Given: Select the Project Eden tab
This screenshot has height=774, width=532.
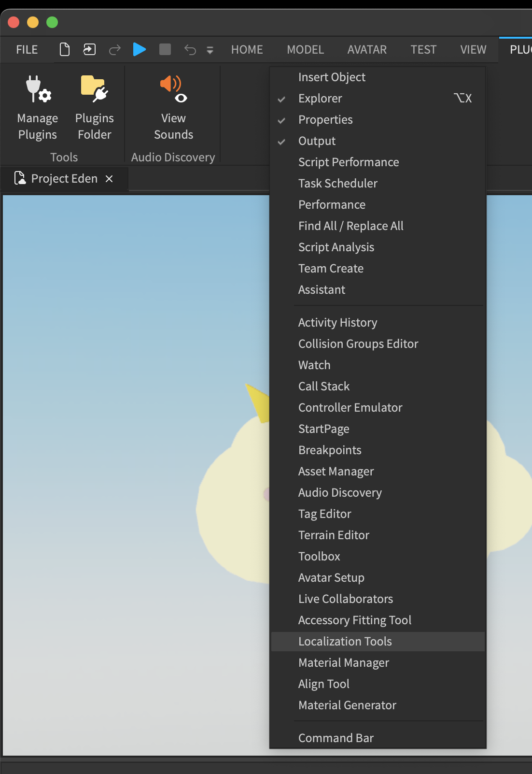Looking at the screenshot, I should [64, 179].
